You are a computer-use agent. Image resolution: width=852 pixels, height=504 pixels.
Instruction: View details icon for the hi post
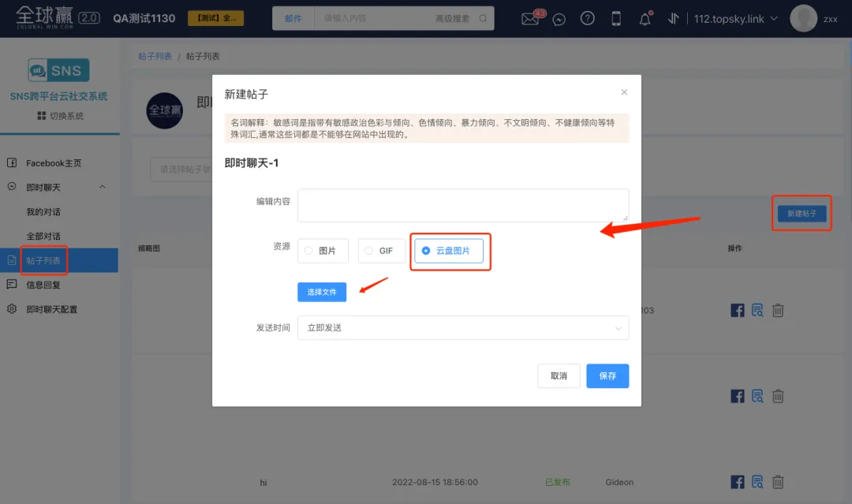click(757, 482)
